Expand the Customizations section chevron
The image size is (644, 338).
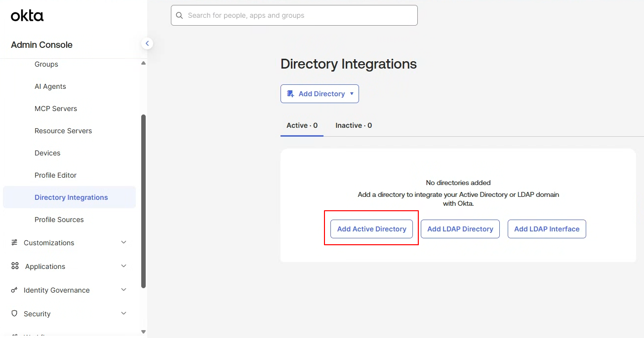(x=123, y=242)
